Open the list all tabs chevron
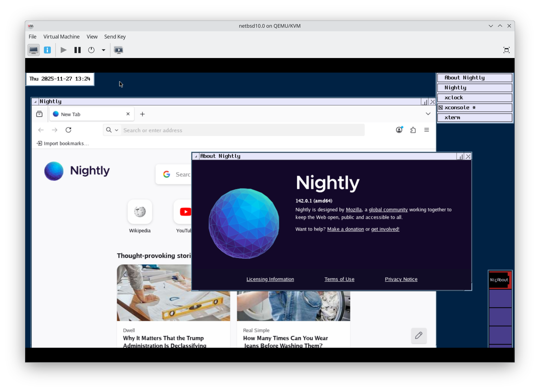 (x=428, y=114)
